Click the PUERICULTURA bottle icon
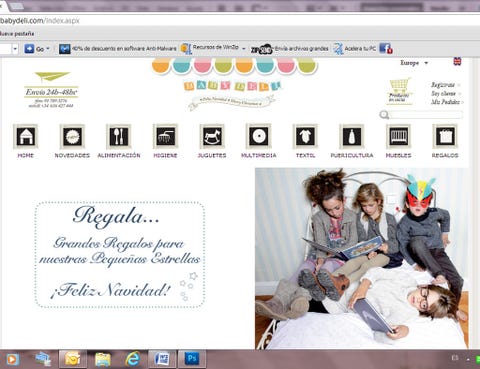This screenshot has height=369, width=480. point(352,136)
